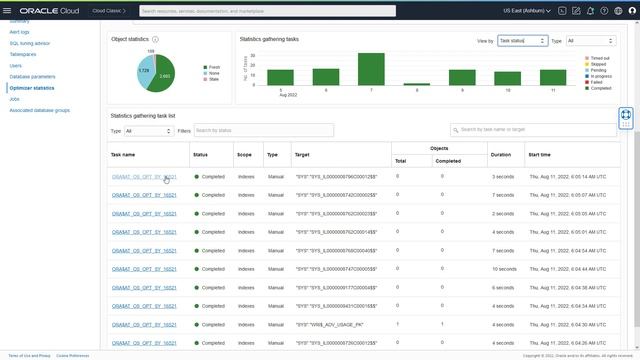Click the Pending legend swatch
The width and height of the screenshot is (640, 360).
(x=587, y=70)
